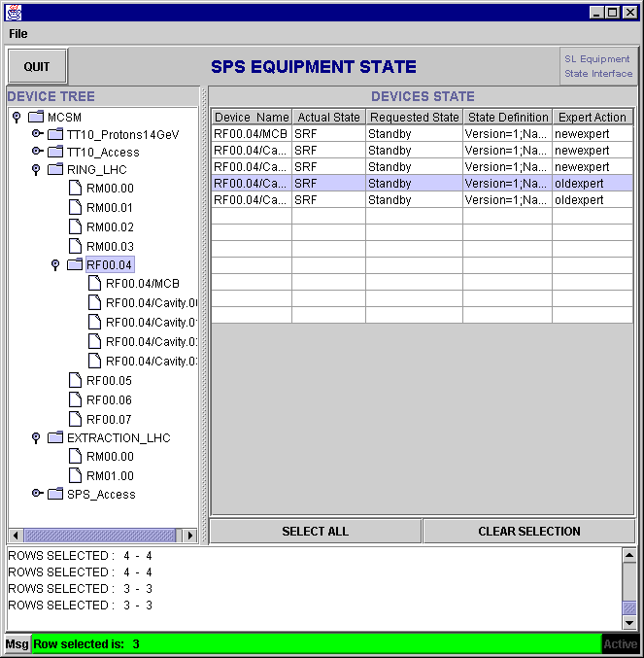Click the Active indicator in status bar
The height and width of the screenshot is (658, 644).
[x=620, y=644]
